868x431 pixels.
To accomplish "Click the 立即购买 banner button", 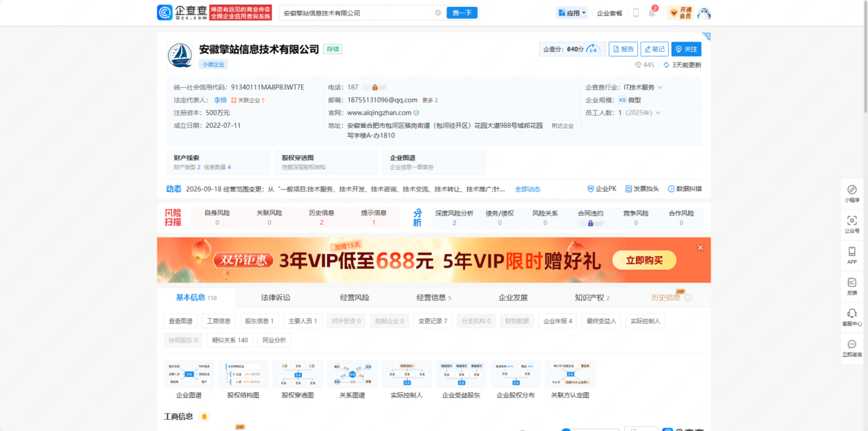I will click(644, 260).
